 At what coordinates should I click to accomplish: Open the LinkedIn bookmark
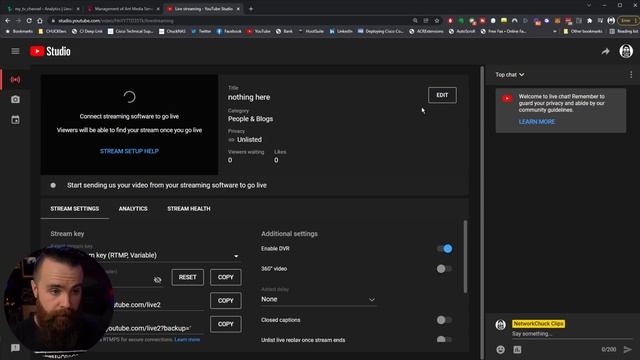coord(341,31)
